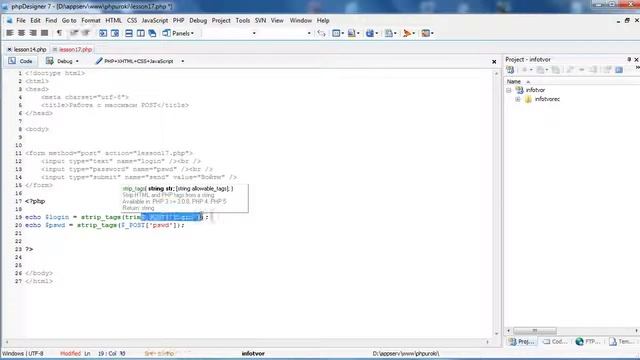Switch to the FTP... bottom panel tab
Screen dimensions: 640x360
pos(588,342)
